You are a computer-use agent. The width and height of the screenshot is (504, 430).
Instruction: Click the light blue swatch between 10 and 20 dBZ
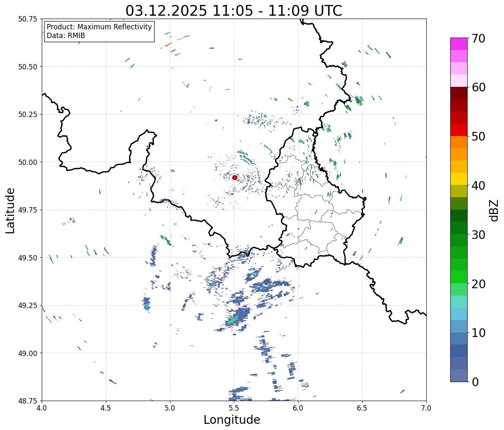pyautogui.click(x=459, y=314)
